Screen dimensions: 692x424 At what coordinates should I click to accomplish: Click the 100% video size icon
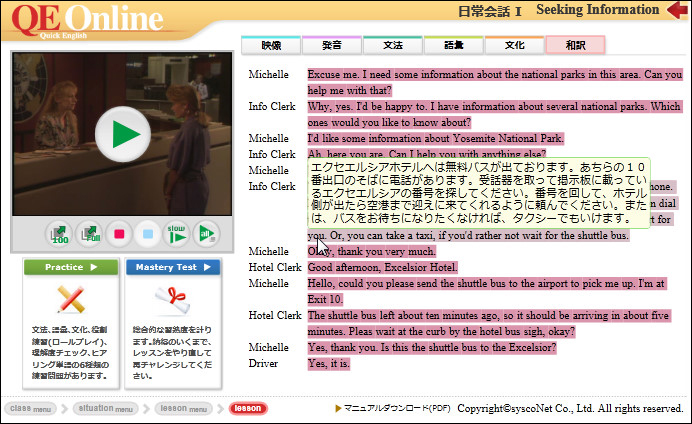(60, 234)
